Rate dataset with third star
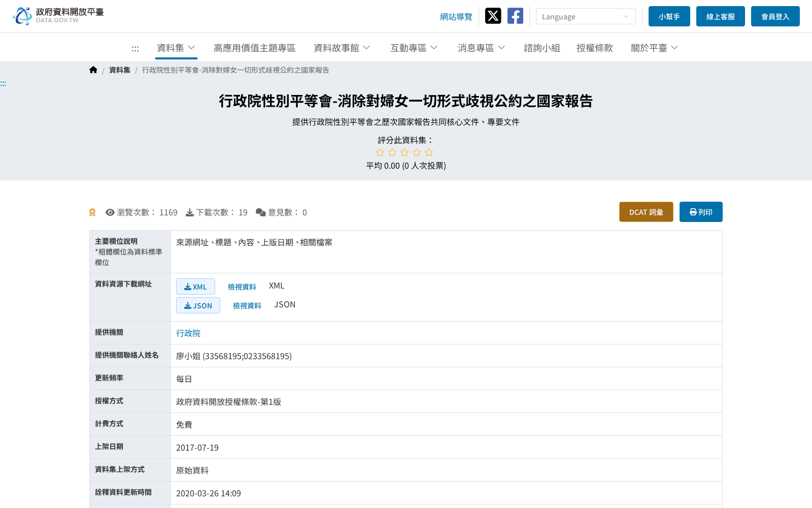This screenshot has width=812, height=508. pos(404,152)
